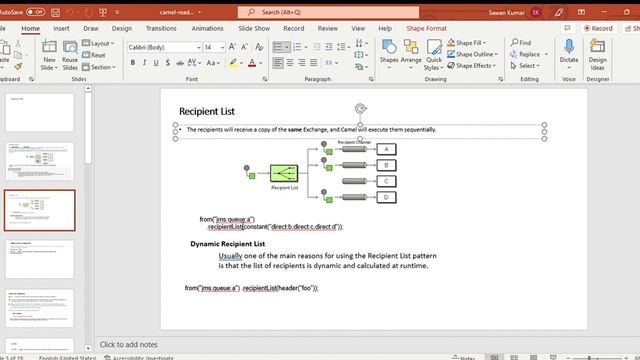Toggle Bold formatting
640x360 pixels.
133,63
